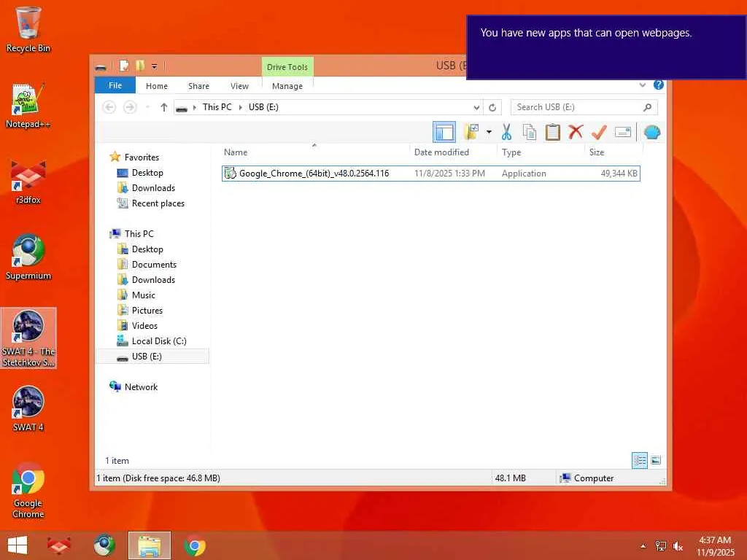Click the orange checkmark Properties icon
The width and height of the screenshot is (747, 560).
[x=599, y=132]
